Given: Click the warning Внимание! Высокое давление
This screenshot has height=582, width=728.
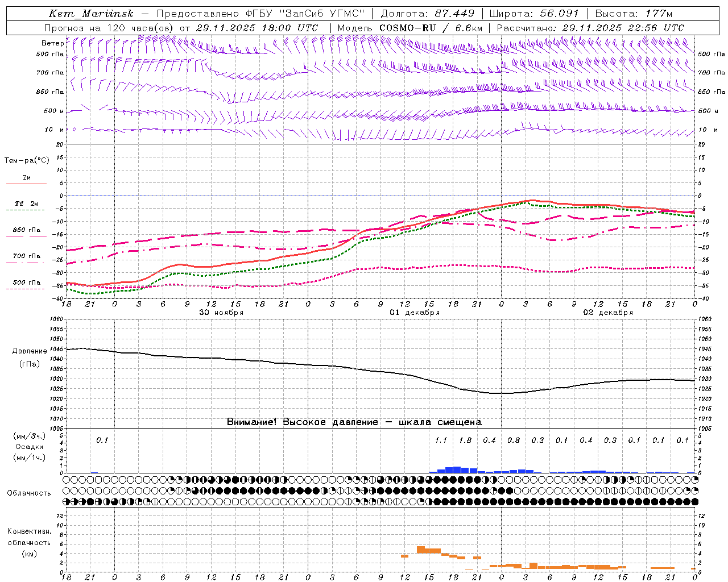Looking at the screenshot, I should pyautogui.click(x=303, y=422).
